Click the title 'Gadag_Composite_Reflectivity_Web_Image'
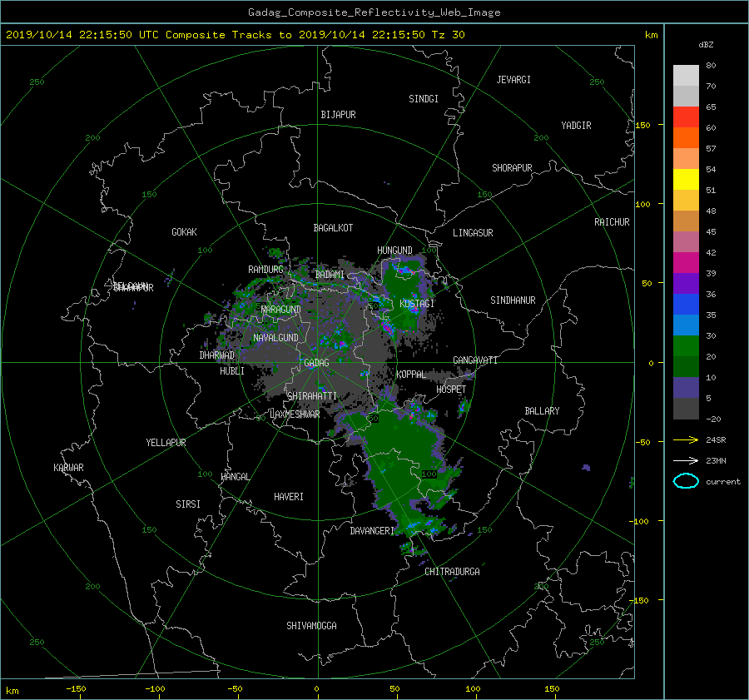 (x=374, y=12)
